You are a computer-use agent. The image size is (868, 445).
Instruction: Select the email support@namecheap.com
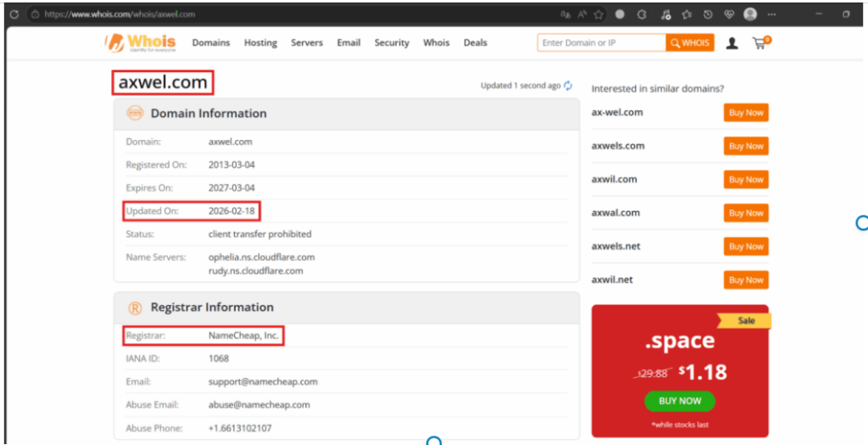point(263,382)
